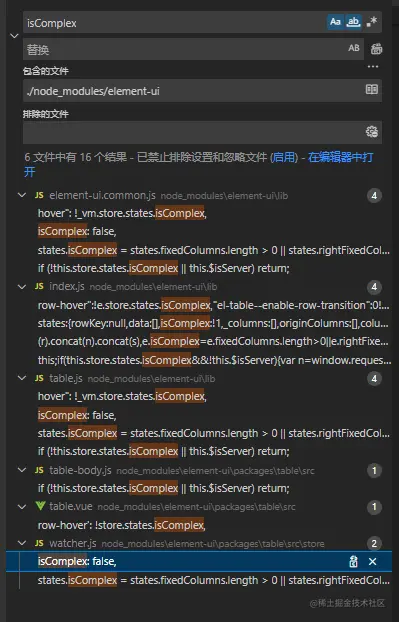Viewport: 399px width, 622px height.
Task: Collapse table-body.js results group
Action: (x=22, y=470)
